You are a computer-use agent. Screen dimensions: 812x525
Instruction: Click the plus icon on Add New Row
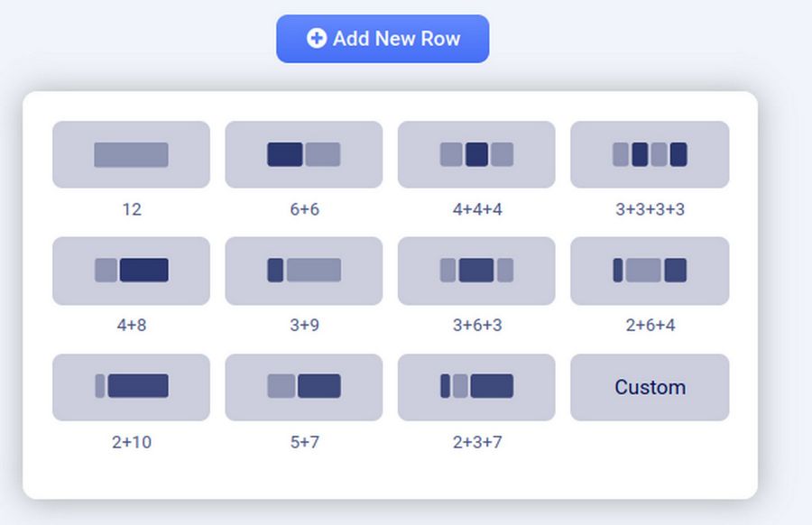click(317, 38)
